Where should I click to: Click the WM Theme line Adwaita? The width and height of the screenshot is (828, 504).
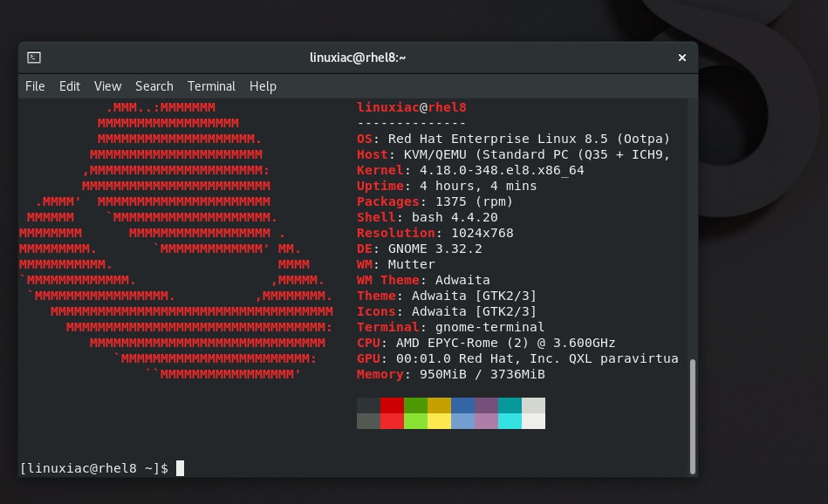423,280
